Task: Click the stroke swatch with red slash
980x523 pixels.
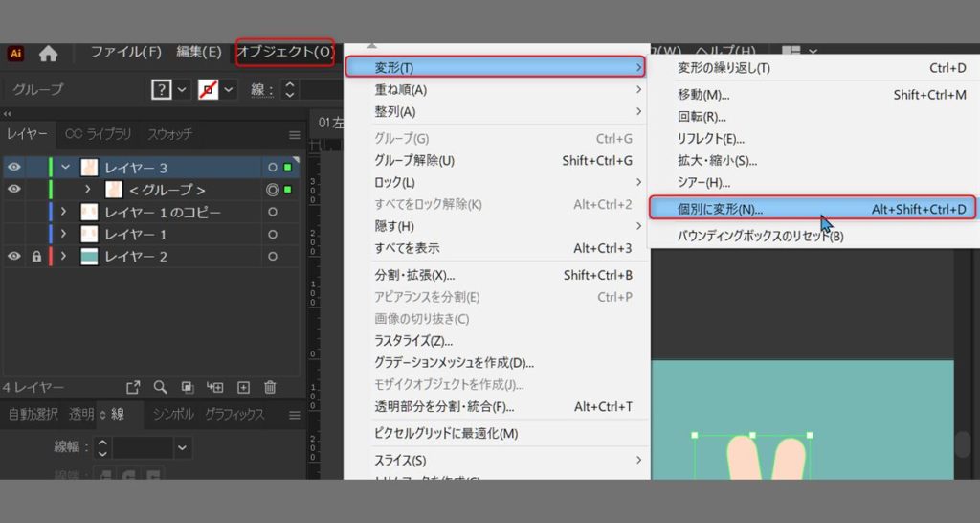Action: point(208,89)
